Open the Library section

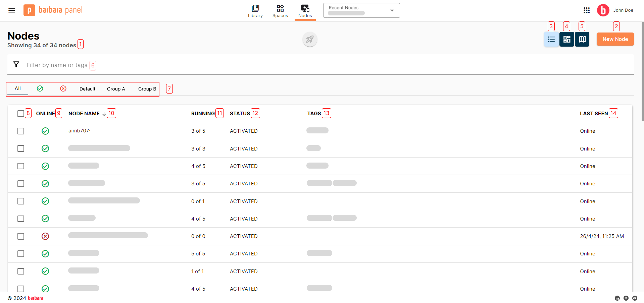point(255,11)
